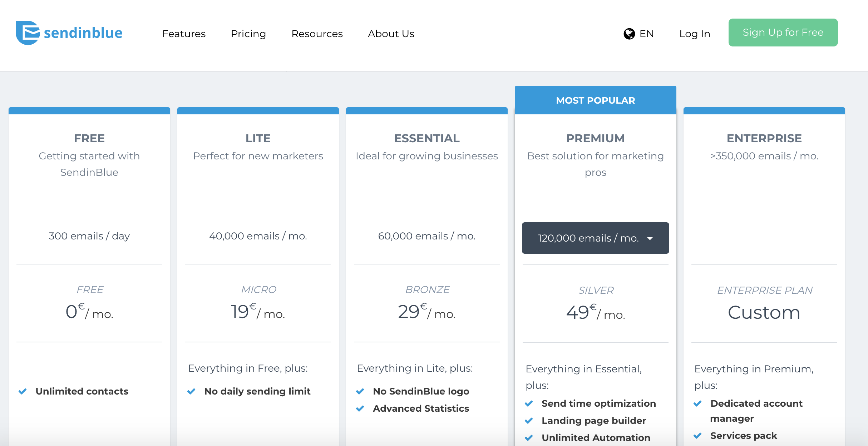Viewport: 868px width, 446px height.
Task: Click the 49€ / mo. price
Action: click(596, 312)
